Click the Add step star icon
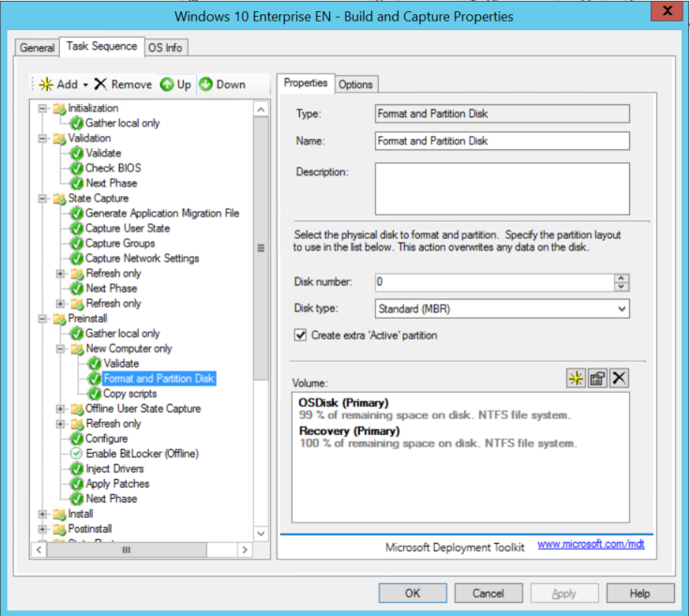 [46, 84]
